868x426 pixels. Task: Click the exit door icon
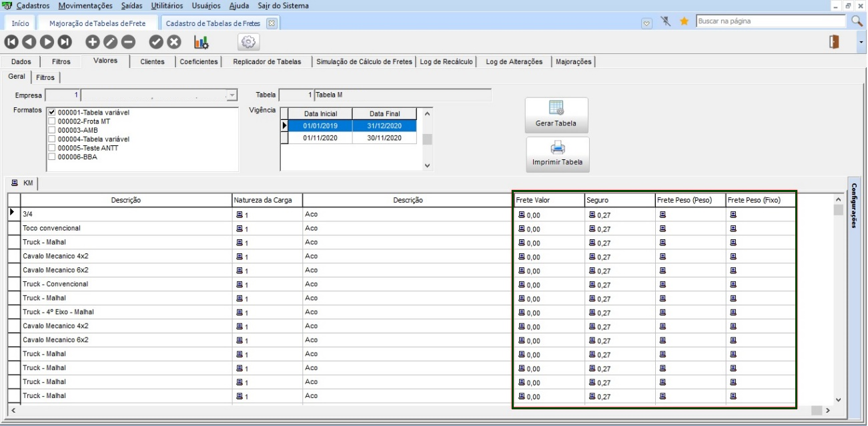pos(833,42)
